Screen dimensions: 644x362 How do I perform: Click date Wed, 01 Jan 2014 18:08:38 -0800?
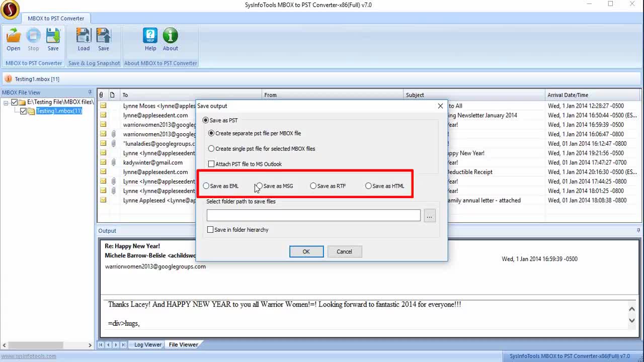(x=587, y=200)
